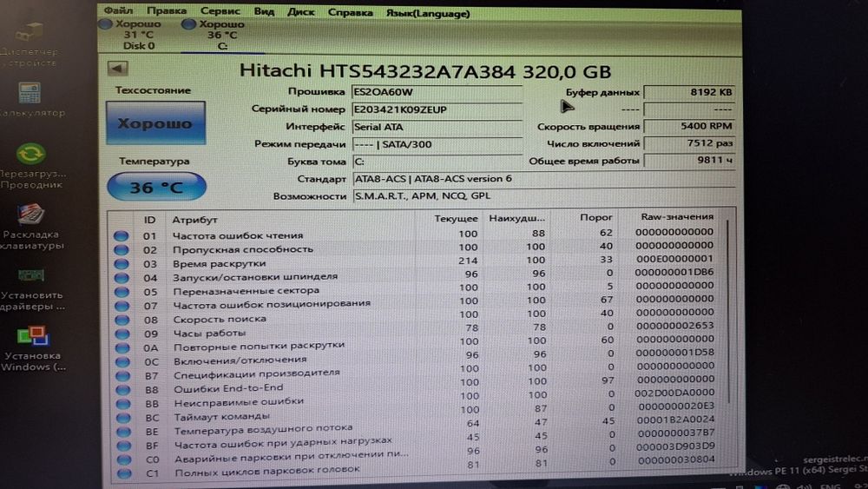Image resolution: width=868 pixels, height=489 pixels.
Task: Click the Скорость вращения 5400 RPM value
Action: [690, 126]
